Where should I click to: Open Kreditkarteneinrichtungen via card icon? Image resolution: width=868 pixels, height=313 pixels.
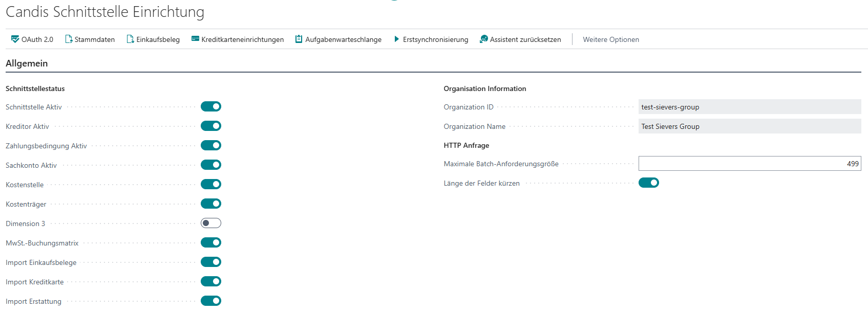pos(195,39)
